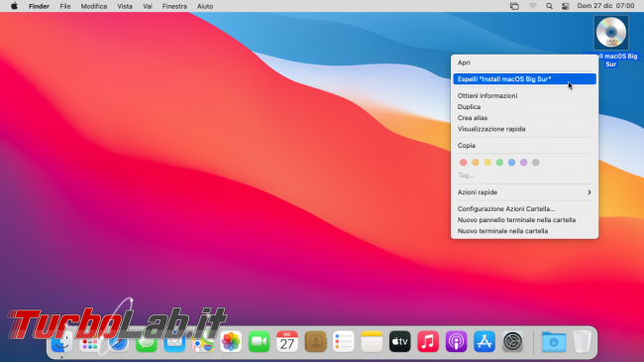Screen dimensions: 644x362
Task: Open Podcasts from the Dock
Action: click(x=456, y=342)
